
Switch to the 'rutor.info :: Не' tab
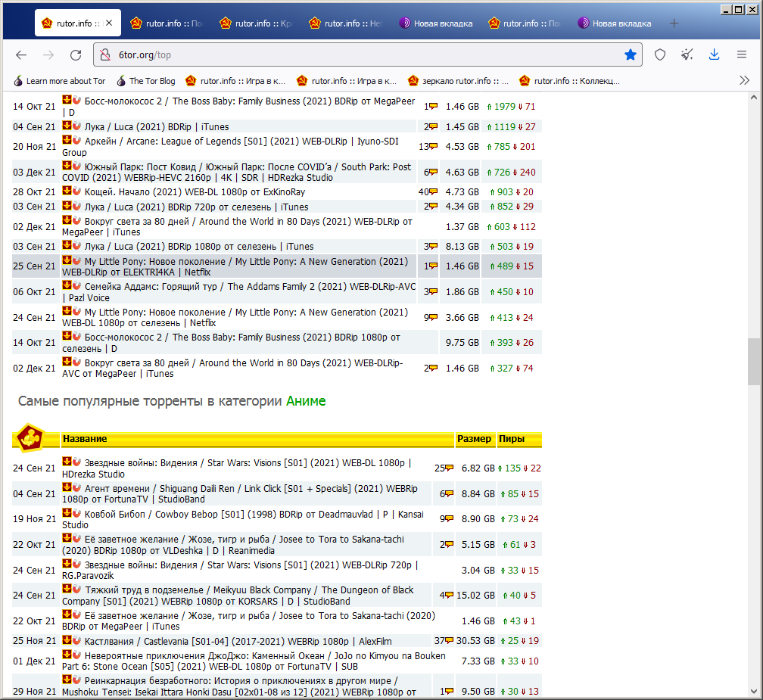coord(345,23)
